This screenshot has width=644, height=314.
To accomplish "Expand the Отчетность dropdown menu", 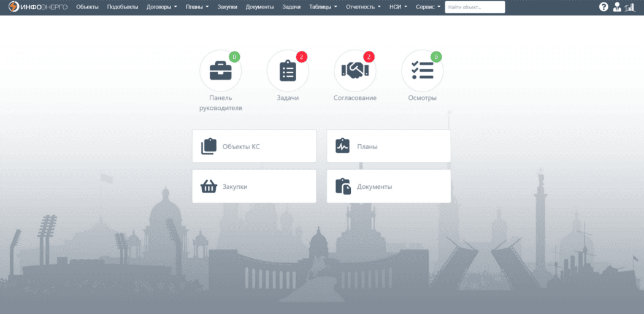I will (x=363, y=7).
